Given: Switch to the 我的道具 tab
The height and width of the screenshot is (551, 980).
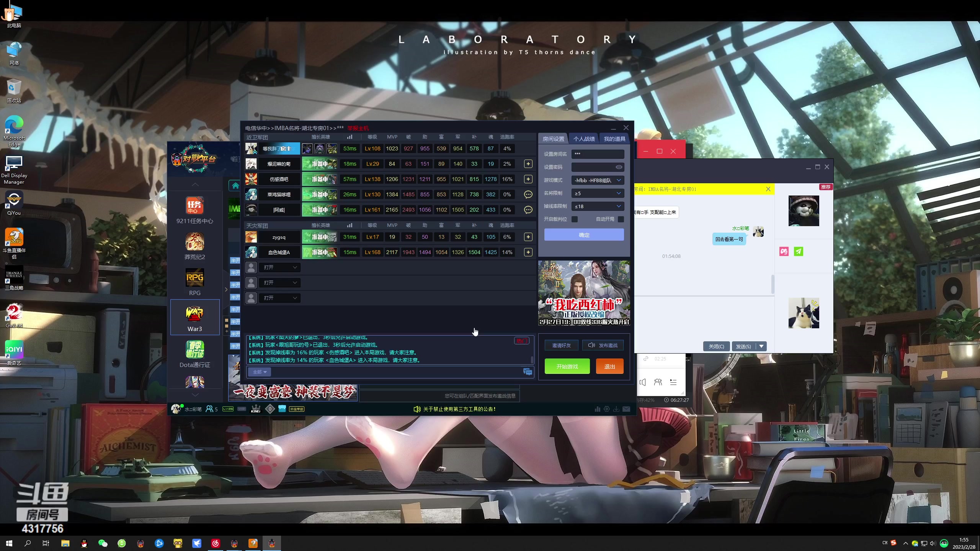Looking at the screenshot, I should coord(614,139).
